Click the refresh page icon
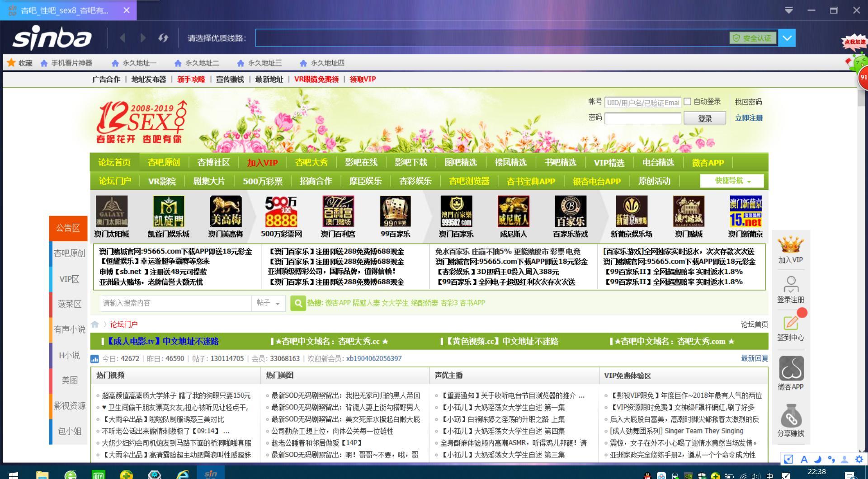Image resolution: width=868 pixels, height=479 pixels. (163, 38)
